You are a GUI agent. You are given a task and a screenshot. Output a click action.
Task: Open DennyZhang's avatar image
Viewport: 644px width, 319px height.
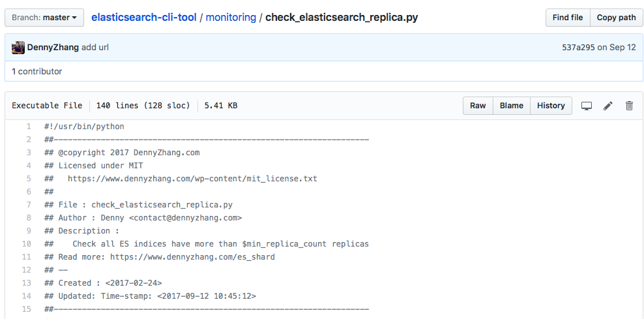[x=18, y=47]
